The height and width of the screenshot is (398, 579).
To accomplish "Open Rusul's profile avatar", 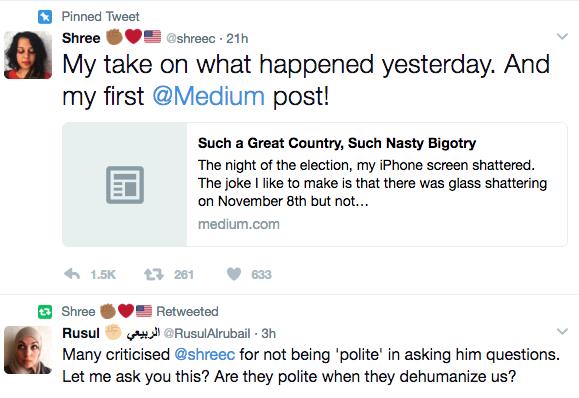I will (x=28, y=350).
